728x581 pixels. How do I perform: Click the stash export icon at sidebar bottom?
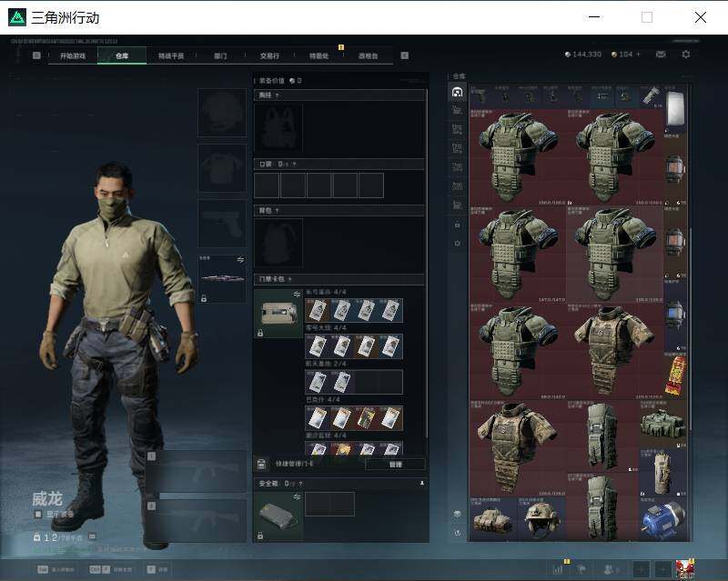[x=458, y=533]
